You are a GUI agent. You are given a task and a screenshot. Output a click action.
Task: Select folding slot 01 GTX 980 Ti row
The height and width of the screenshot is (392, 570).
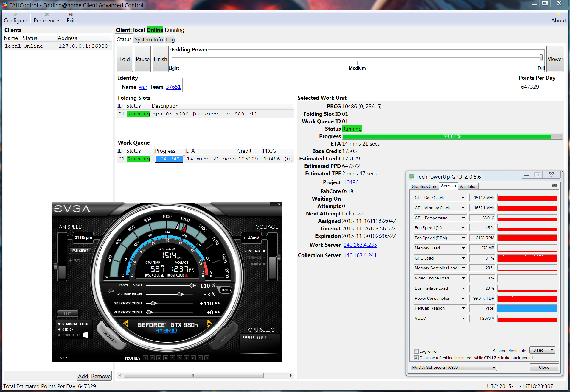pyautogui.click(x=205, y=114)
